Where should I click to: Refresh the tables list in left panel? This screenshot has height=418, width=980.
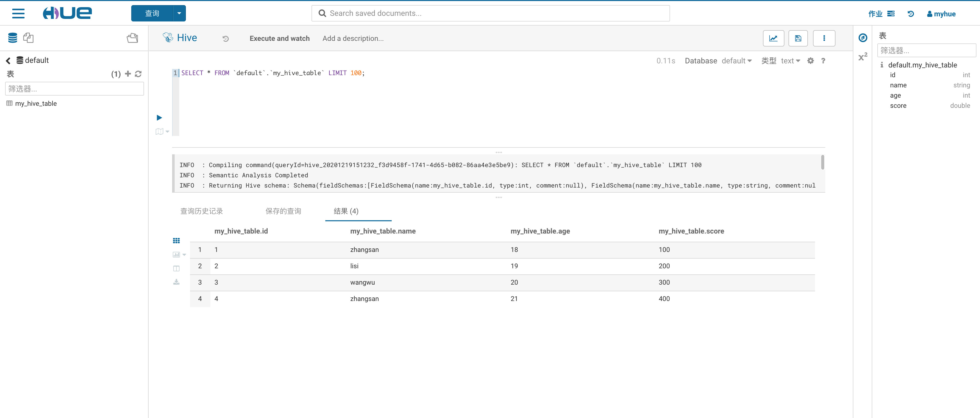(x=138, y=74)
